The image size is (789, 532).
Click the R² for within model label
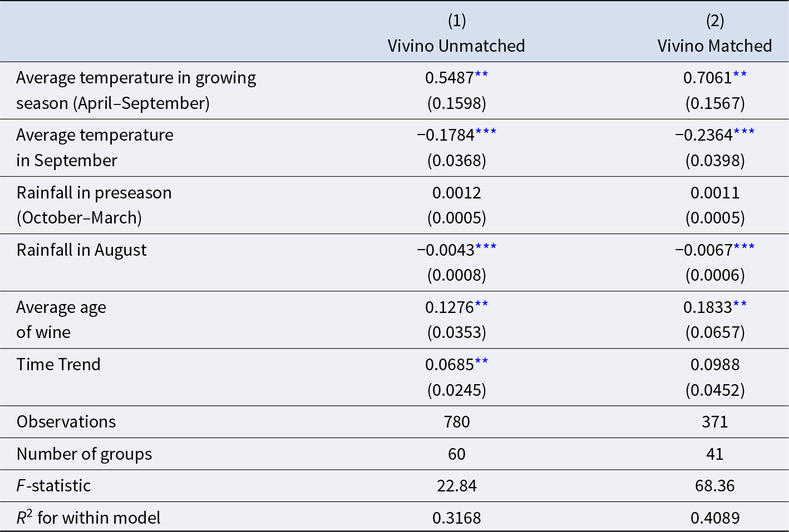pos(88,517)
